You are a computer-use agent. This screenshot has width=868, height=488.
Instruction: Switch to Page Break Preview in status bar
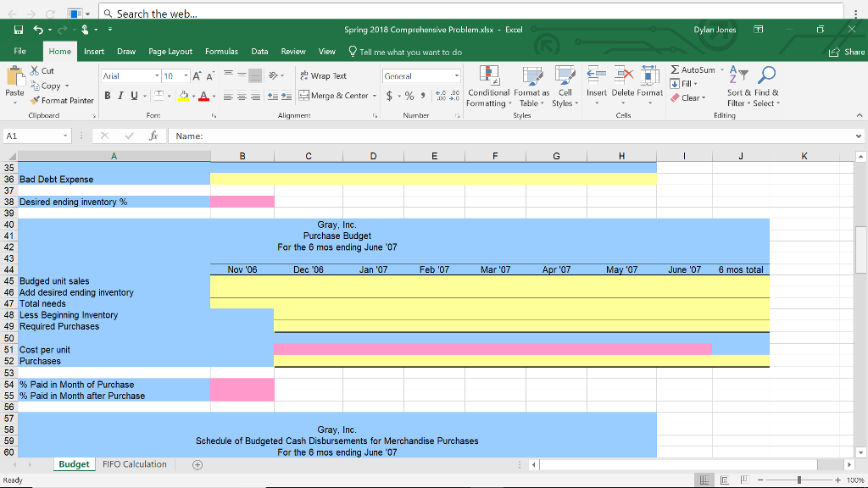coord(744,480)
